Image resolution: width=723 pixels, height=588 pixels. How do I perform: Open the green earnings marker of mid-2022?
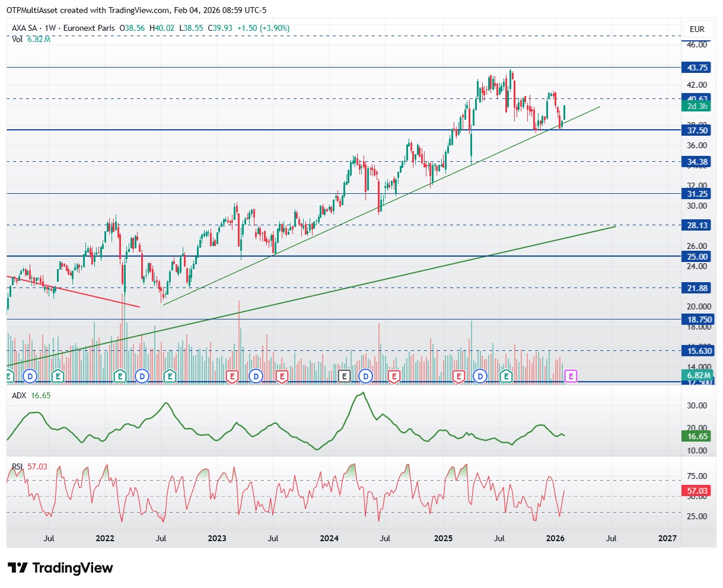coord(170,375)
